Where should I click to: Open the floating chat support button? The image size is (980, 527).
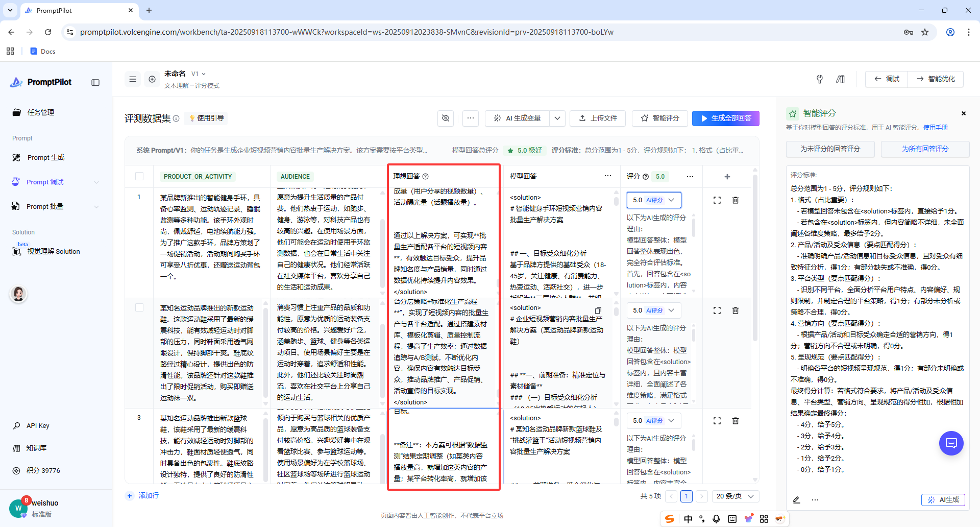coord(951,443)
